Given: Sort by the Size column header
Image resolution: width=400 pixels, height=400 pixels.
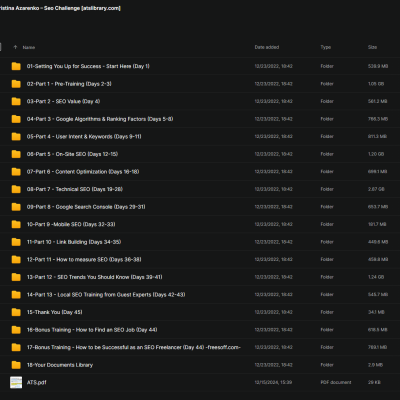Looking at the screenshot, I should [372, 47].
